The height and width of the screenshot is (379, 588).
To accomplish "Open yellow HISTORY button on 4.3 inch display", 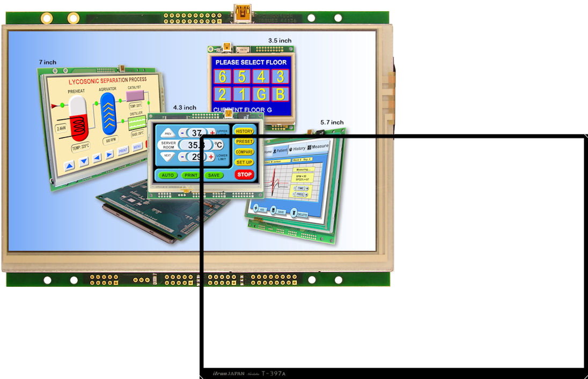I will 244,131.
